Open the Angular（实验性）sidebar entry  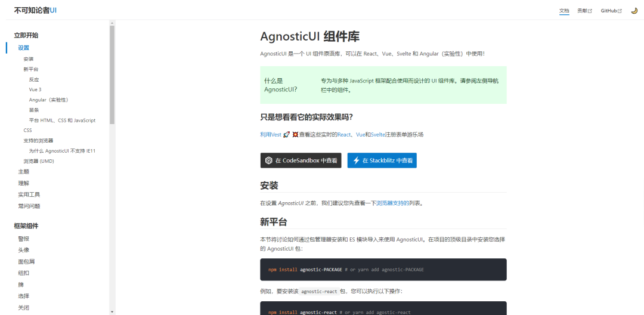coord(48,100)
